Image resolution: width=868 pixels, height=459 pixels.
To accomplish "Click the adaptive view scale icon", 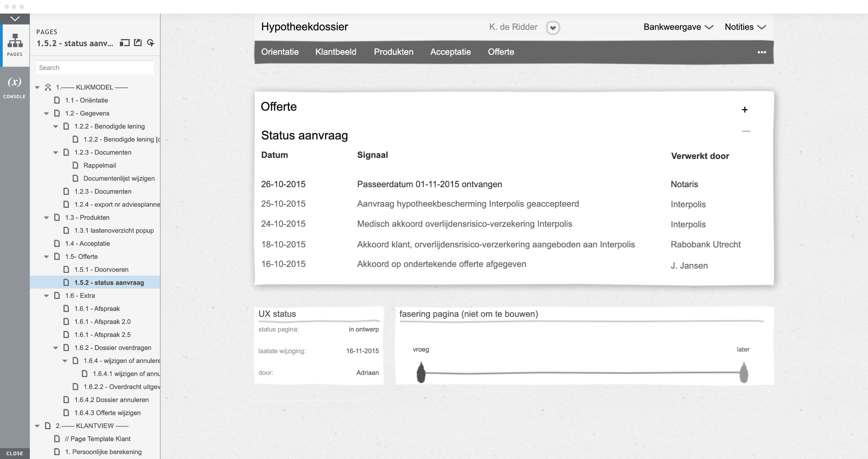I will coord(125,43).
